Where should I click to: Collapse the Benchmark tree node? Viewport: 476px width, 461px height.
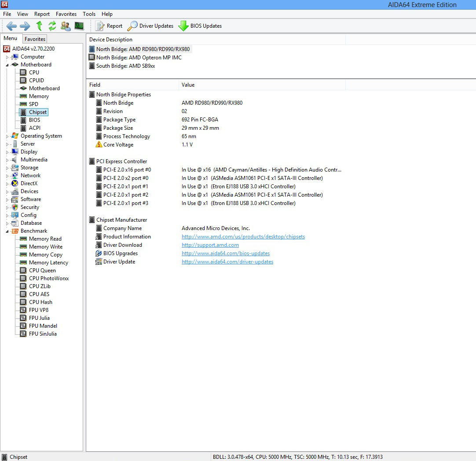point(7,231)
